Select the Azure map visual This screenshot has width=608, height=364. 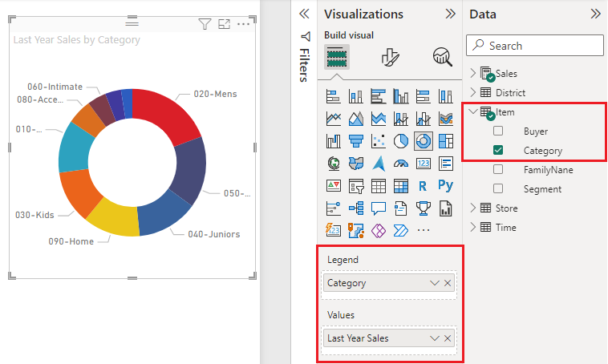point(378,164)
